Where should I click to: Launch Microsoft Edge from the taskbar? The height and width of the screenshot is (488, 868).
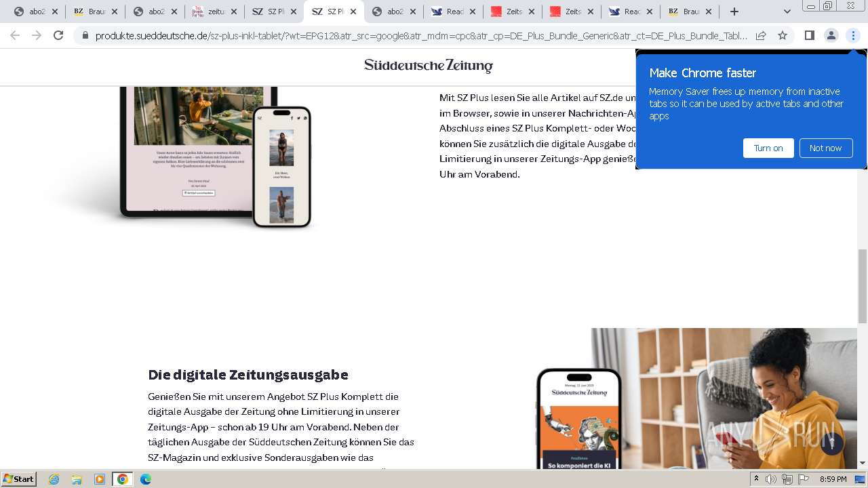pos(146,479)
